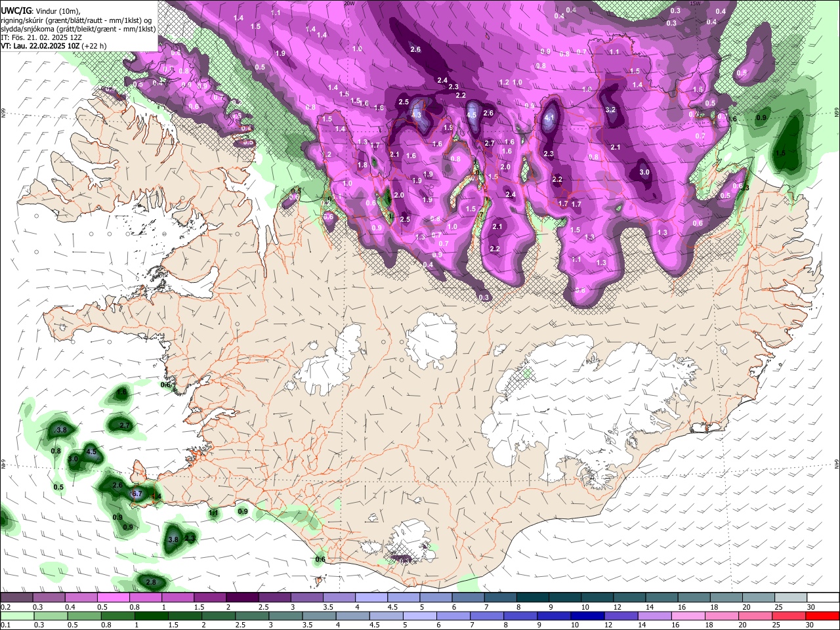Click the '6.7' precipitation value on the map
Viewport: 840px width, 630px height.
(137, 493)
